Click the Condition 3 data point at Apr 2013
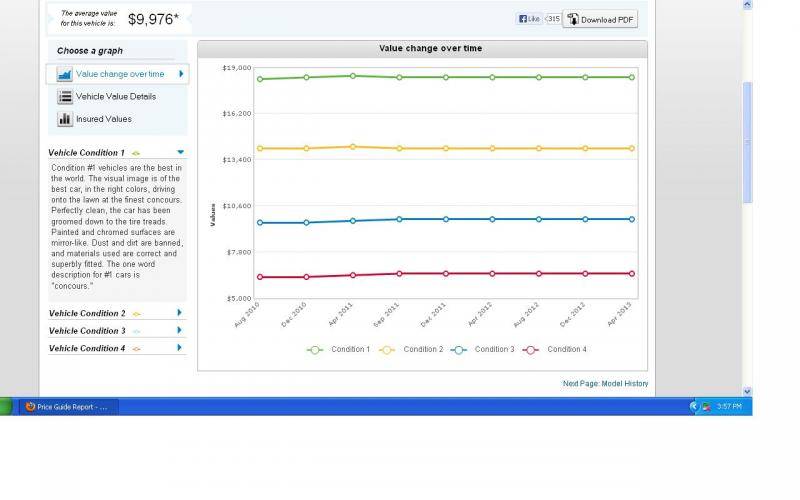Screen dimensions: 800x500 pyautogui.click(x=632, y=219)
